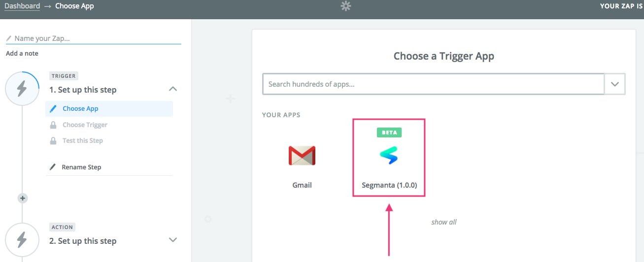Open the app search dropdown arrow
The image size is (644, 262).
[x=615, y=84]
